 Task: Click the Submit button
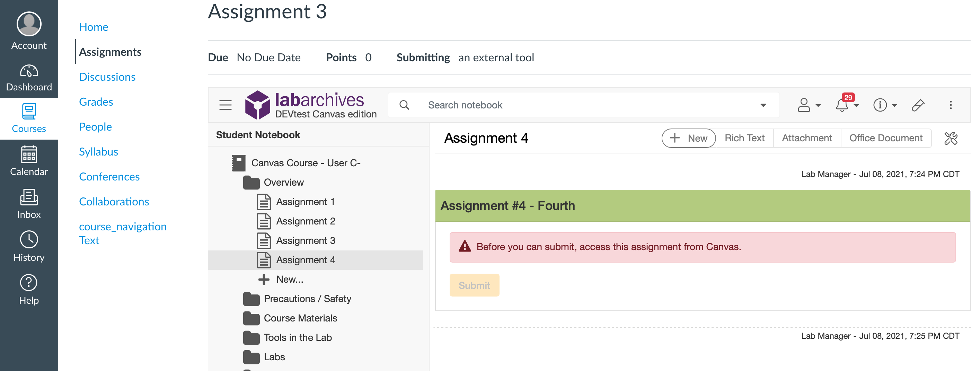pyautogui.click(x=474, y=285)
